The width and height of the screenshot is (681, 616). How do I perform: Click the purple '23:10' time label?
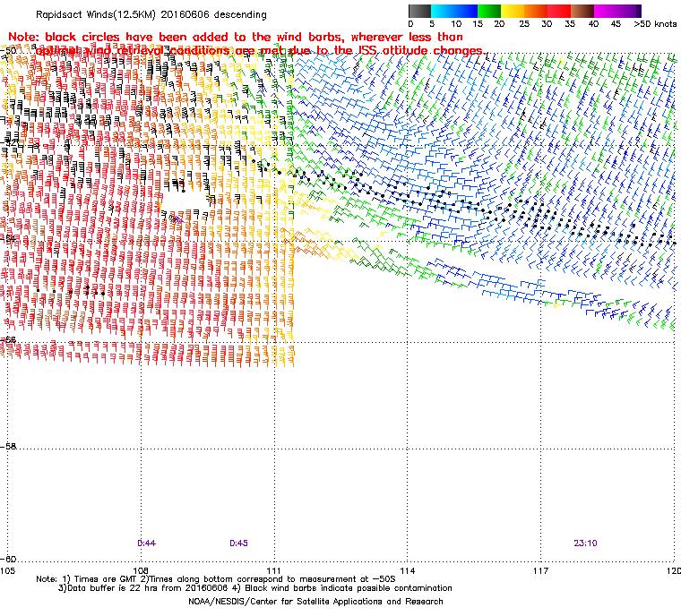tap(585, 543)
